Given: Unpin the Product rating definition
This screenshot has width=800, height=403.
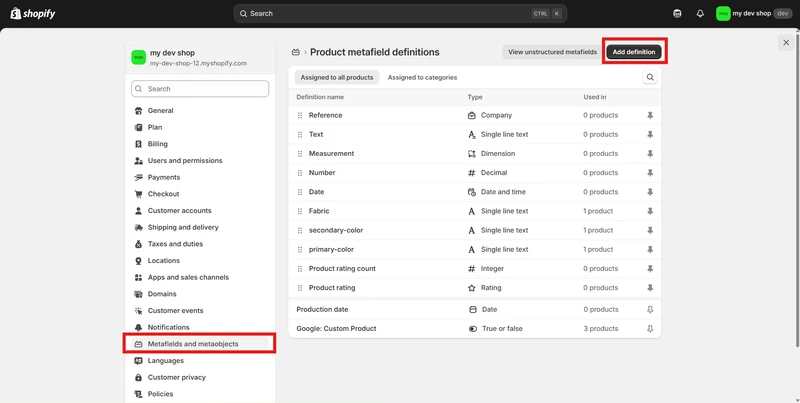Looking at the screenshot, I should (649, 288).
